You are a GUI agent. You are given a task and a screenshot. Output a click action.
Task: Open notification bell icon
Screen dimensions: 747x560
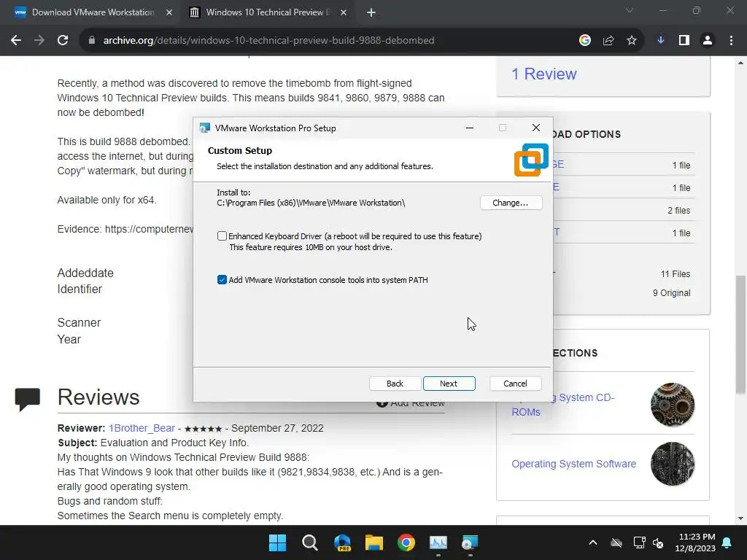coord(727,542)
